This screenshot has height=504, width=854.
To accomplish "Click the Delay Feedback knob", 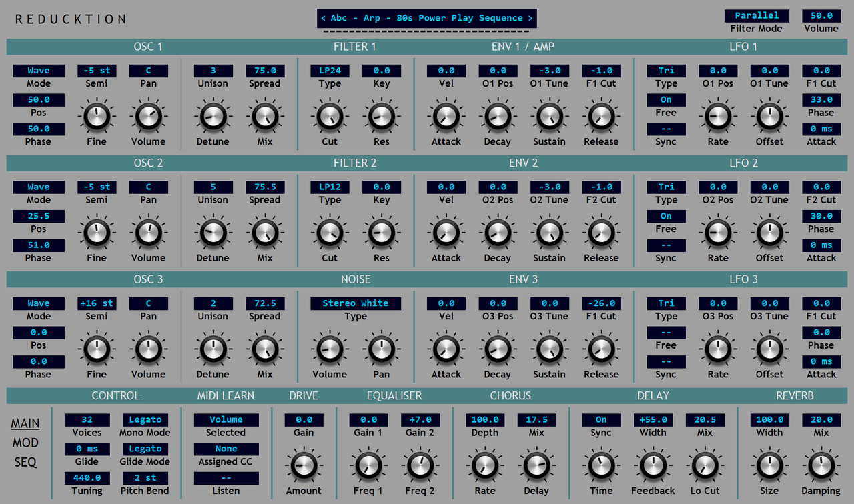I will click(653, 465).
